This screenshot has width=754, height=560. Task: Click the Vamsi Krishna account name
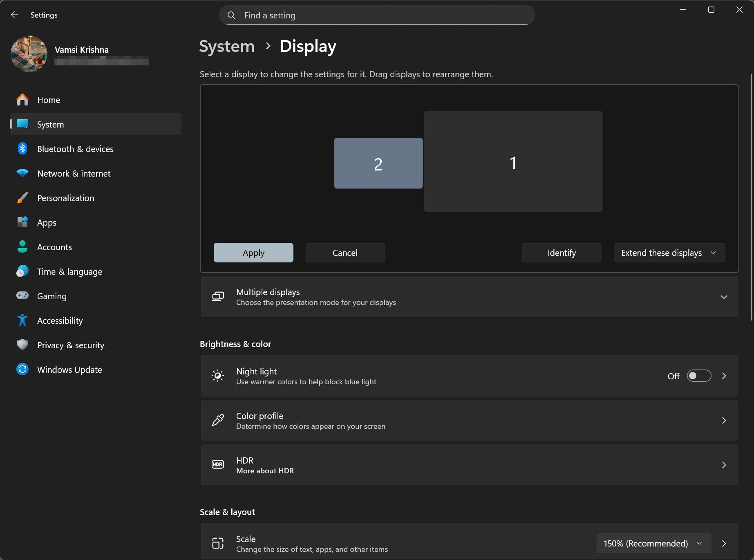point(82,50)
